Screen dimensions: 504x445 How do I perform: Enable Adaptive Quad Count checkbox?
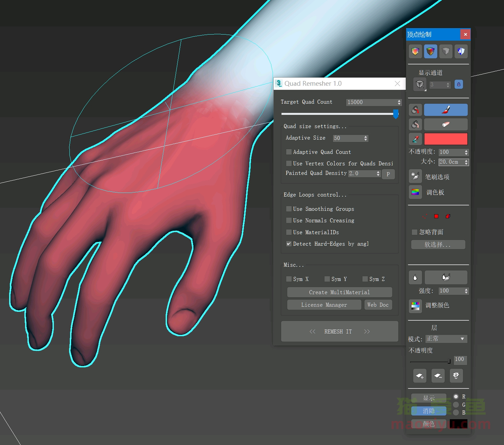(x=289, y=152)
